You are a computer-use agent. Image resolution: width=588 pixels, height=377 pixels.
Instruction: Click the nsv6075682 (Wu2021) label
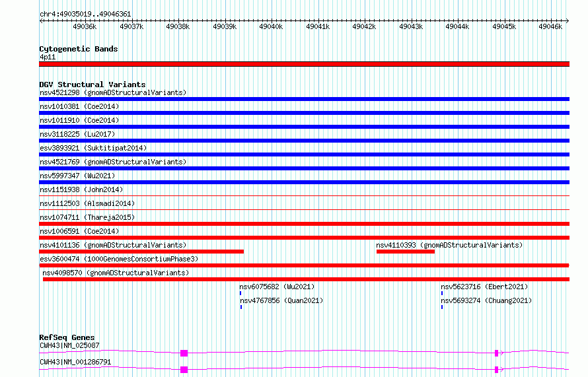click(277, 287)
